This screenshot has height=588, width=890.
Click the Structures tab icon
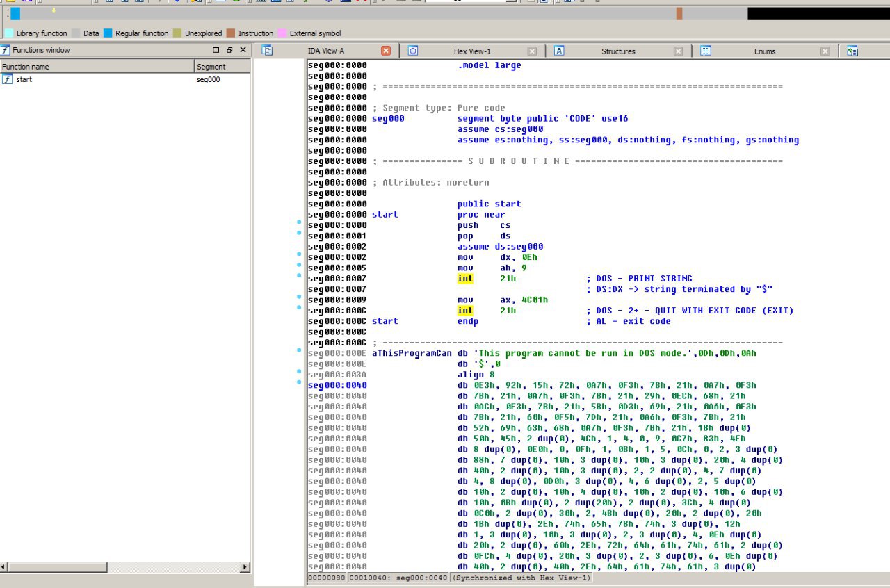coord(559,51)
